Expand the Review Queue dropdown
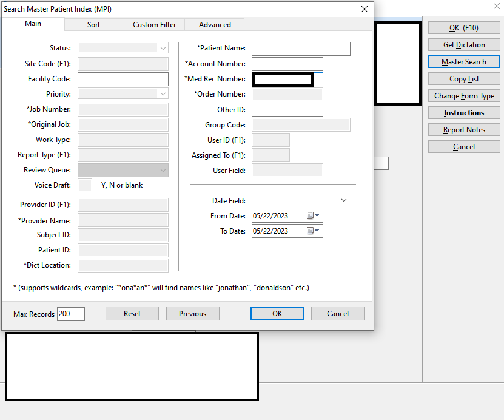This screenshot has height=420, width=504. coord(163,170)
